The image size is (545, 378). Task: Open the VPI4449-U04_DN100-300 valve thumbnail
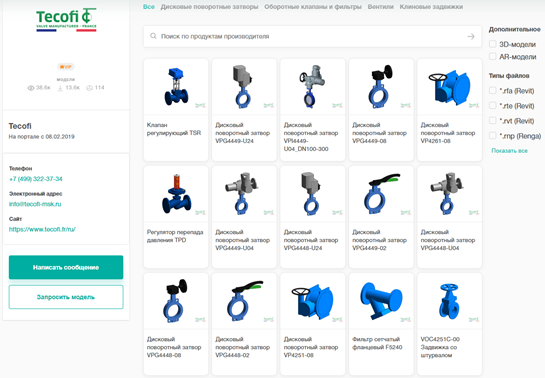pyautogui.click(x=312, y=87)
